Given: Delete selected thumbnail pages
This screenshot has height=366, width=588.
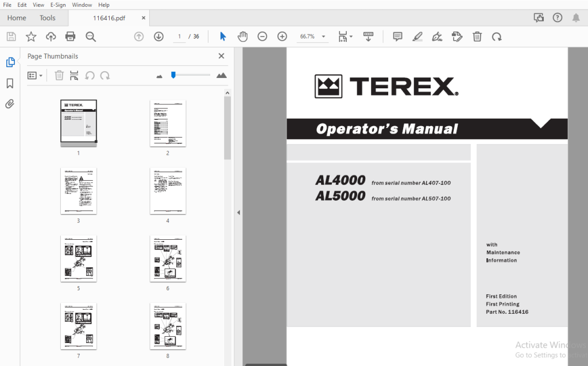Looking at the screenshot, I should (x=59, y=76).
